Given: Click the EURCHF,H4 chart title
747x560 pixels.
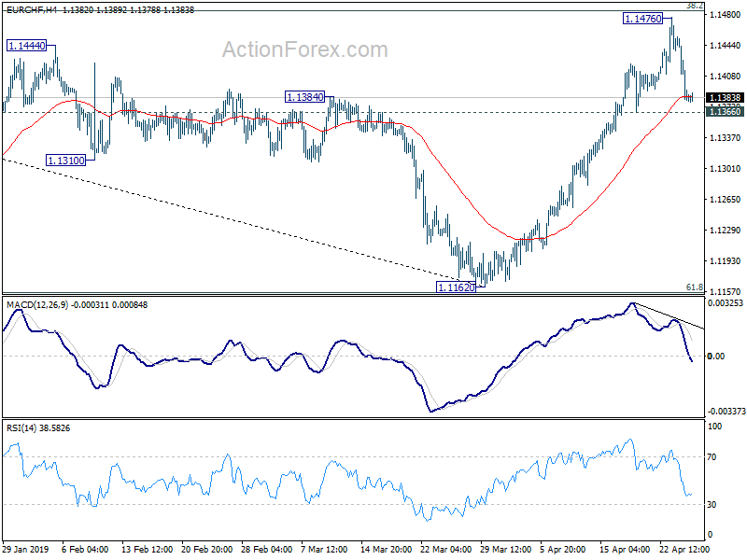Looking at the screenshot, I should point(32,9).
